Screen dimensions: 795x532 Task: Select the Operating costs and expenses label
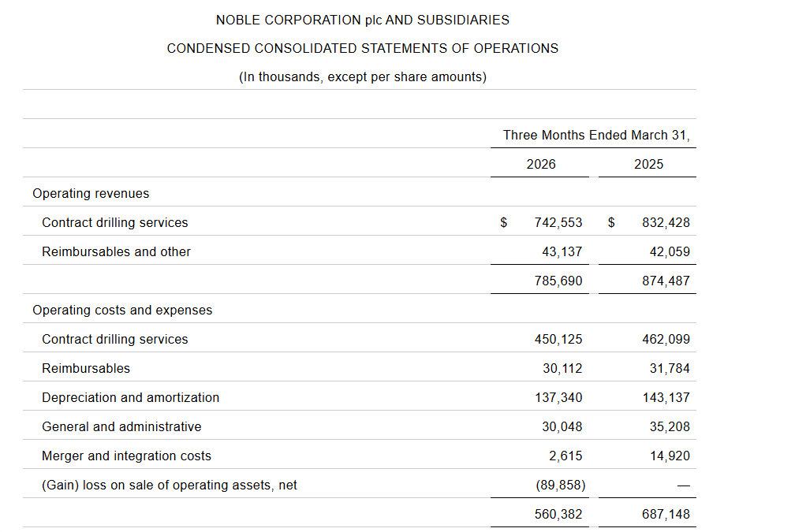122,310
